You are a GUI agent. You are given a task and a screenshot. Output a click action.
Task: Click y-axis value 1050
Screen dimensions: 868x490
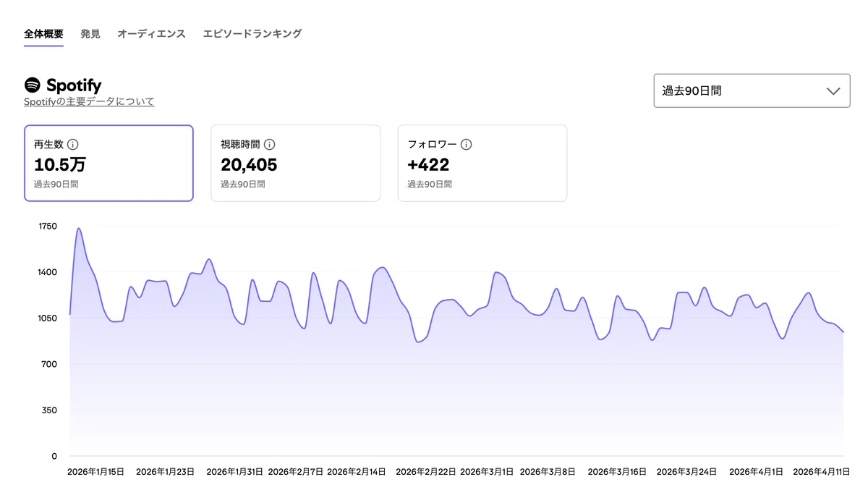click(x=47, y=318)
